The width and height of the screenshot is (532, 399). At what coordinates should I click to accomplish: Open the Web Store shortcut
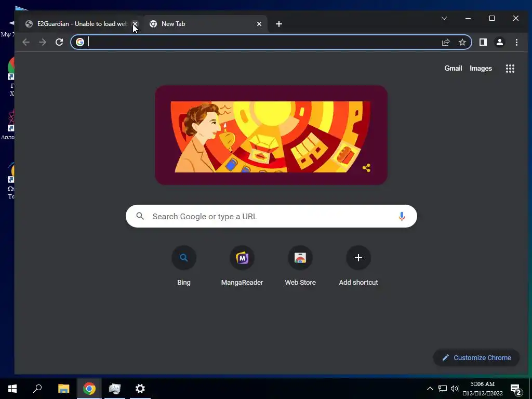pyautogui.click(x=300, y=265)
